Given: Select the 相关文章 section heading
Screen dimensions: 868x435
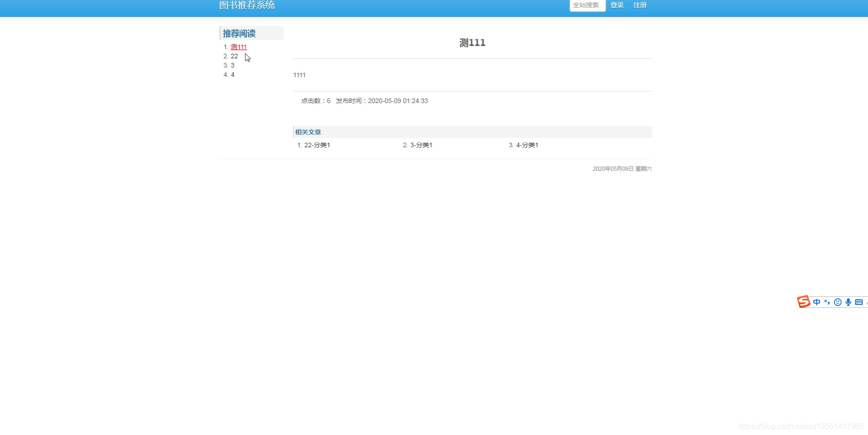Looking at the screenshot, I should pos(308,132).
